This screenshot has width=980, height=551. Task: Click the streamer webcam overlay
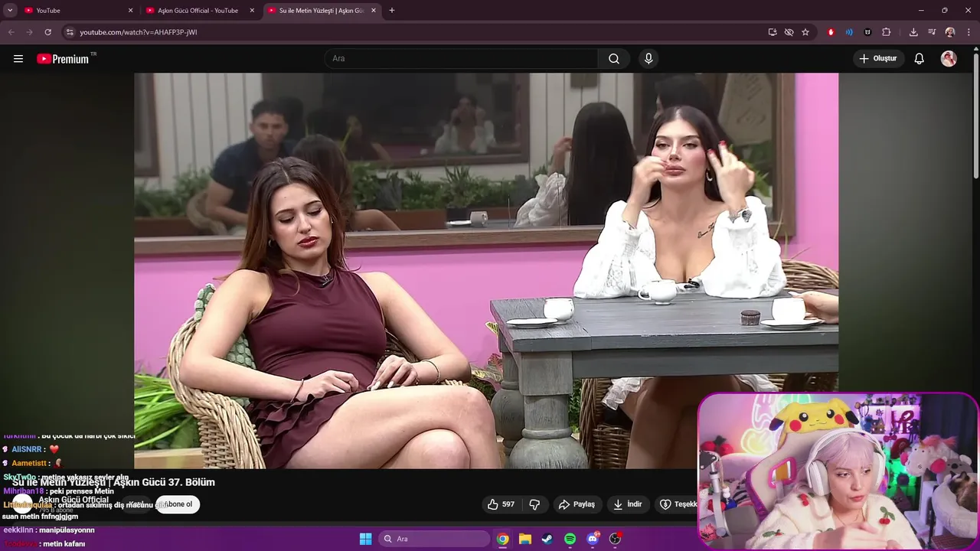point(838,471)
